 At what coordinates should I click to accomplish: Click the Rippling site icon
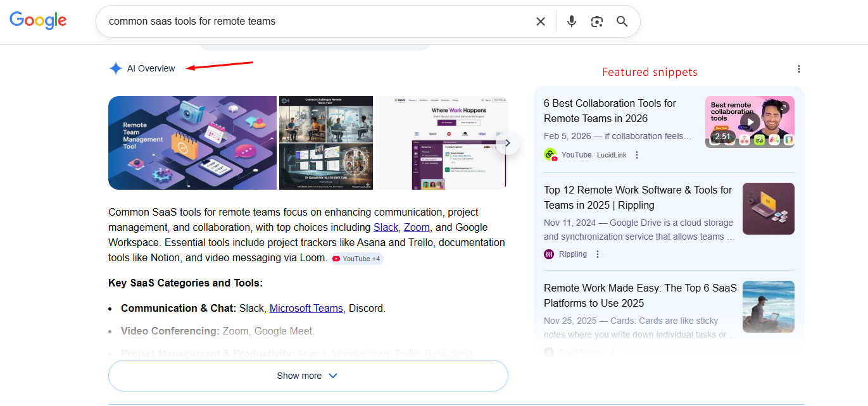click(548, 254)
